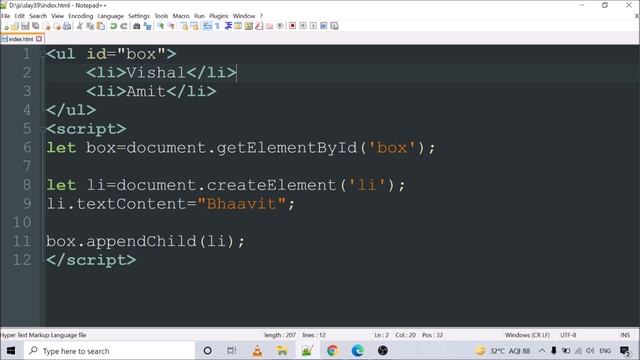
Task: Toggle synchronize horizontal scrolling icon
Action: coord(194,26)
